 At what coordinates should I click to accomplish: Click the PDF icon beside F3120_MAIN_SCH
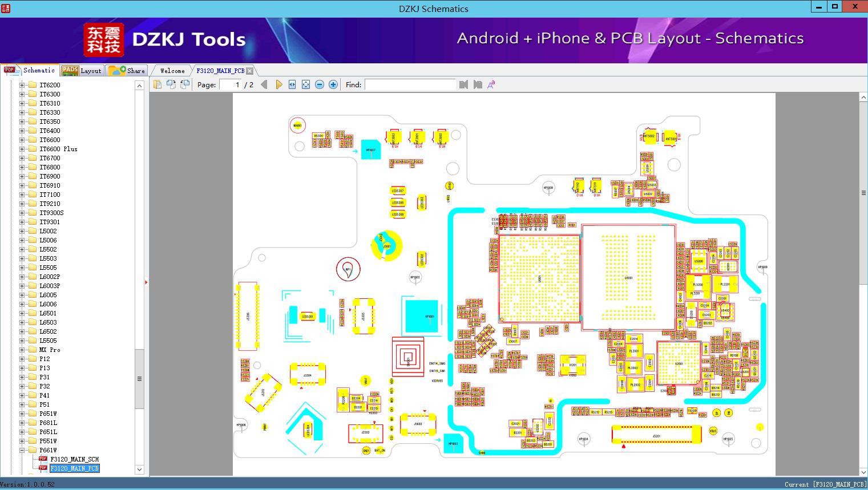(43, 459)
